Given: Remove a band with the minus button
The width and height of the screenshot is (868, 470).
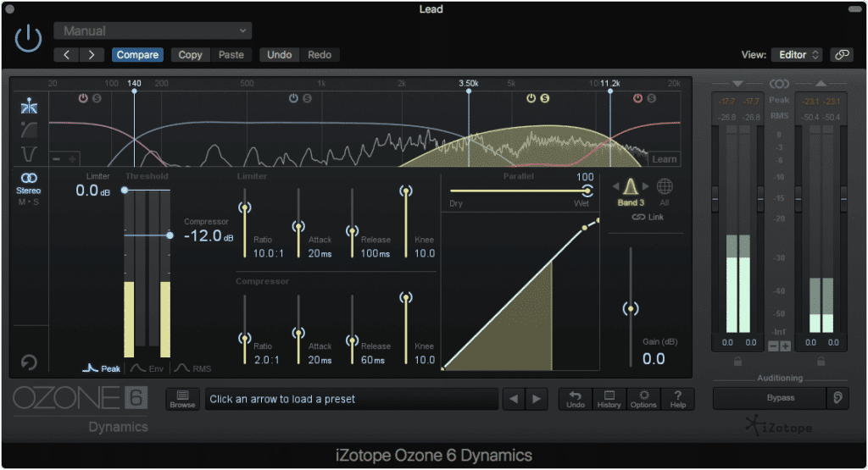Looking at the screenshot, I should 57,159.
